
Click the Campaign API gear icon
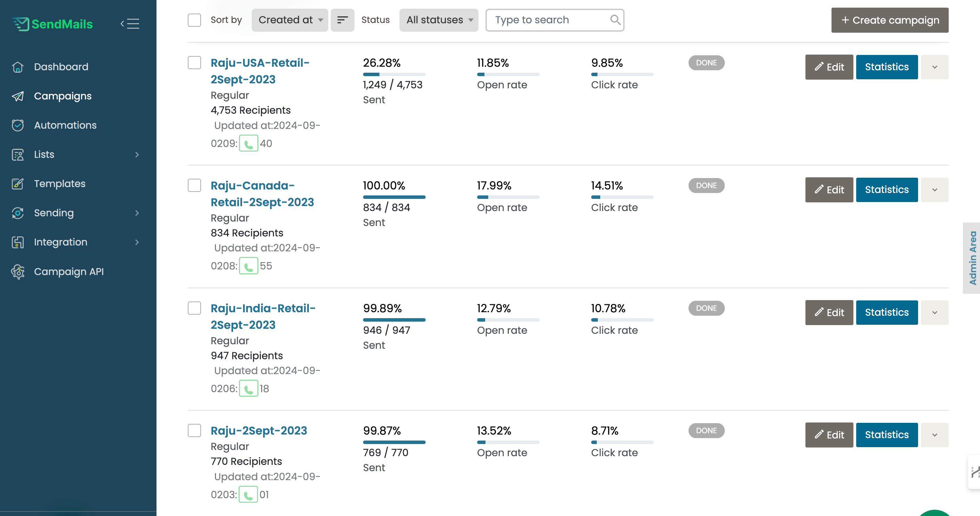coord(18,272)
